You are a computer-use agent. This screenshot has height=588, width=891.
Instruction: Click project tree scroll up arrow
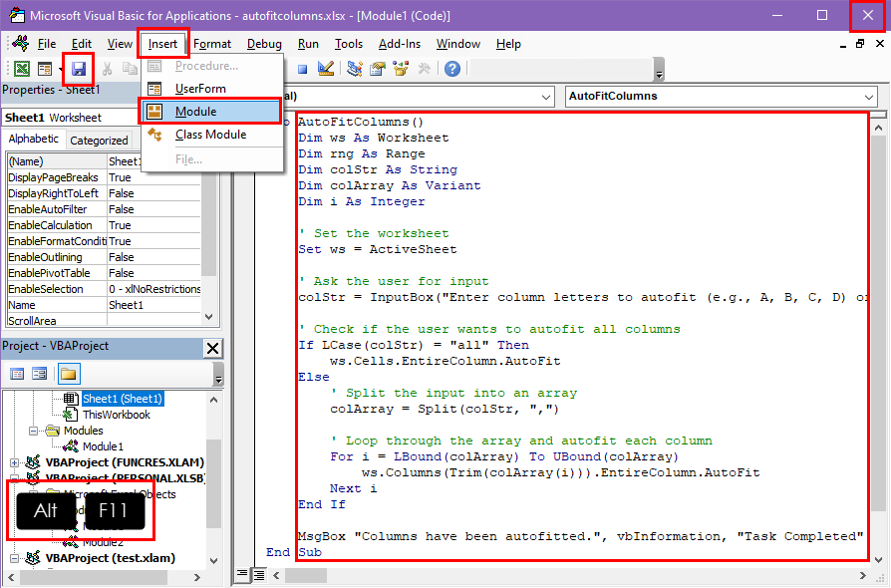point(213,400)
